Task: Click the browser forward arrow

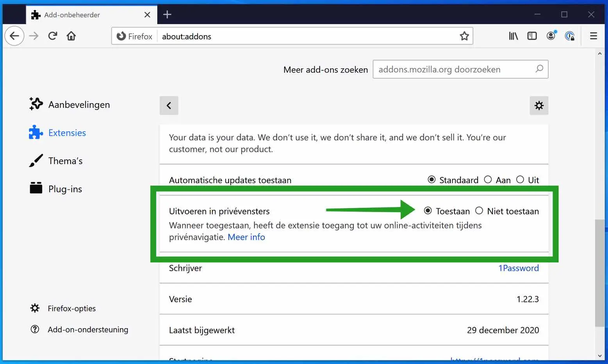Action: coord(34,36)
